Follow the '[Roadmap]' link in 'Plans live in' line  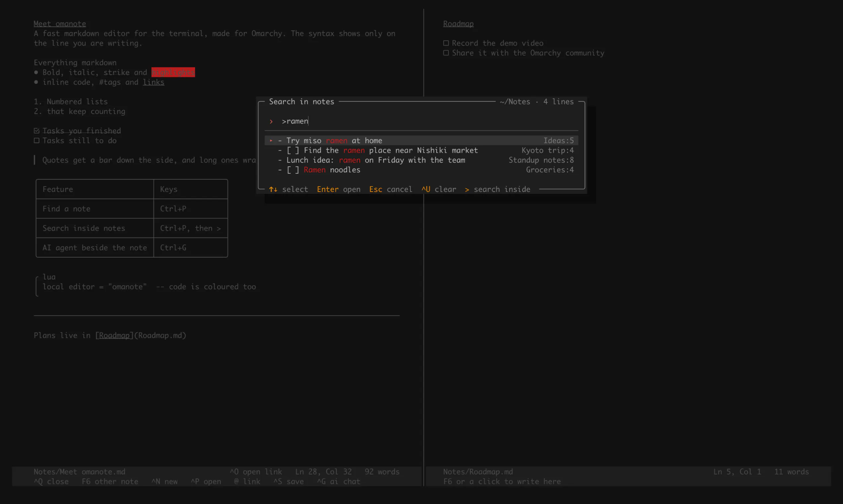point(114,336)
